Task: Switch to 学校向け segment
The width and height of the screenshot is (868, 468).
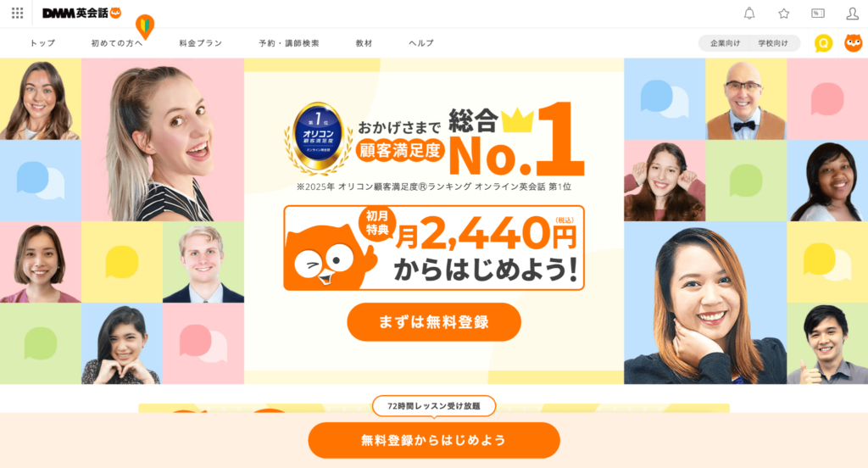Action: pyautogui.click(x=774, y=43)
